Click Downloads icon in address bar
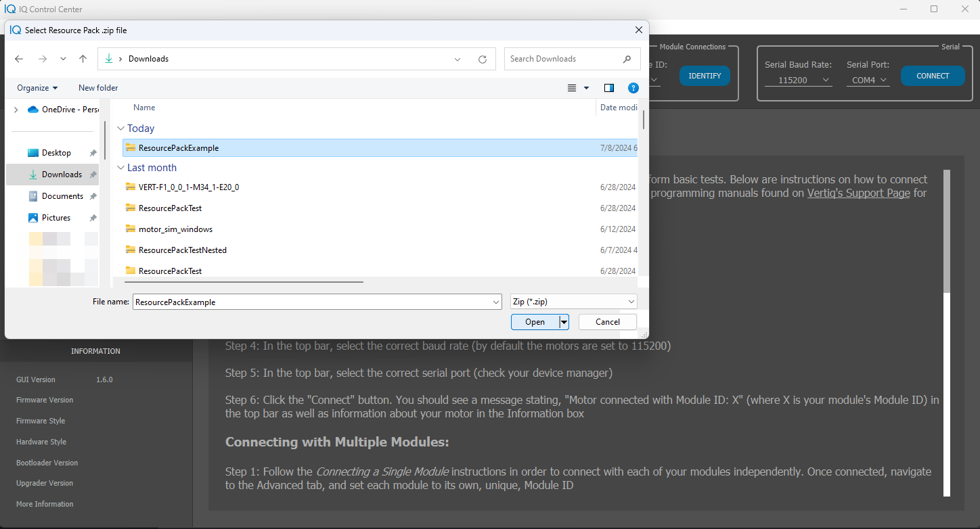Image resolution: width=980 pixels, height=529 pixels. [x=109, y=59]
